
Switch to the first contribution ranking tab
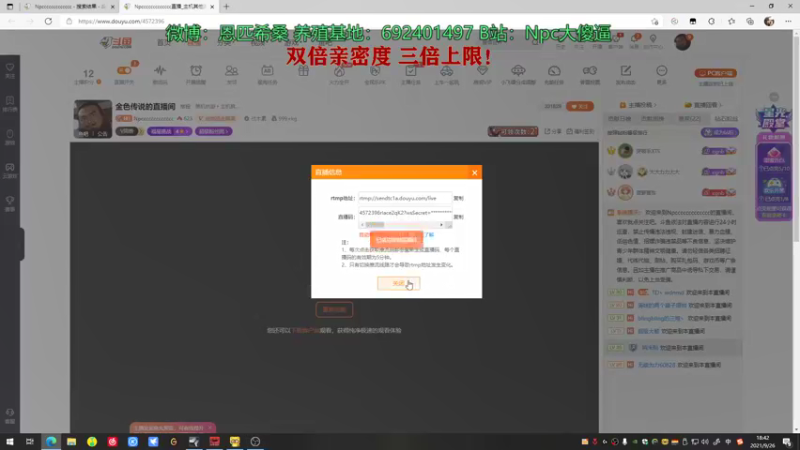pyautogui.click(x=619, y=118)
